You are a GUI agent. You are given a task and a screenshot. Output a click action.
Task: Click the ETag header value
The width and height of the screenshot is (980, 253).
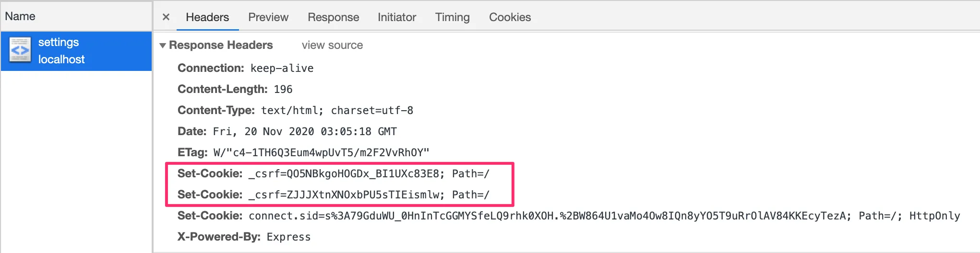(321, 152)
